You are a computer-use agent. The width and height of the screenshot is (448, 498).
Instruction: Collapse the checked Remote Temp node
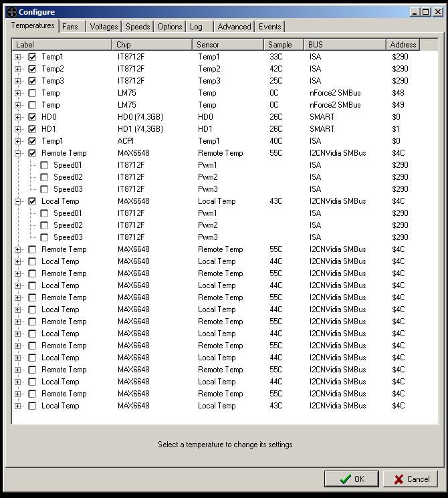(18, 153)
